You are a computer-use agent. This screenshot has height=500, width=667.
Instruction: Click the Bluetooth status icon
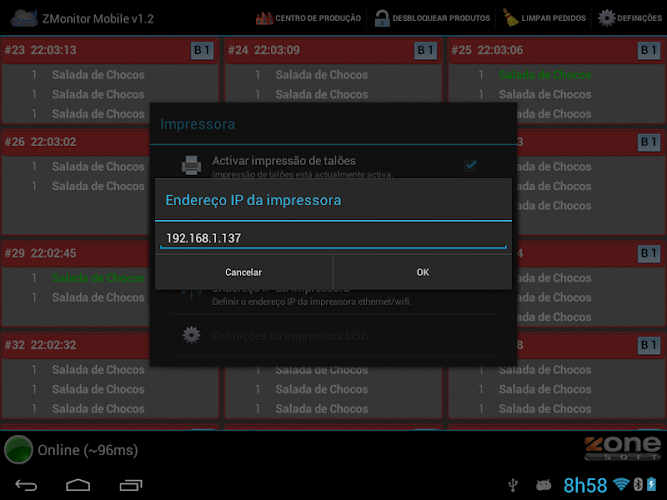(x=638, y=484)
